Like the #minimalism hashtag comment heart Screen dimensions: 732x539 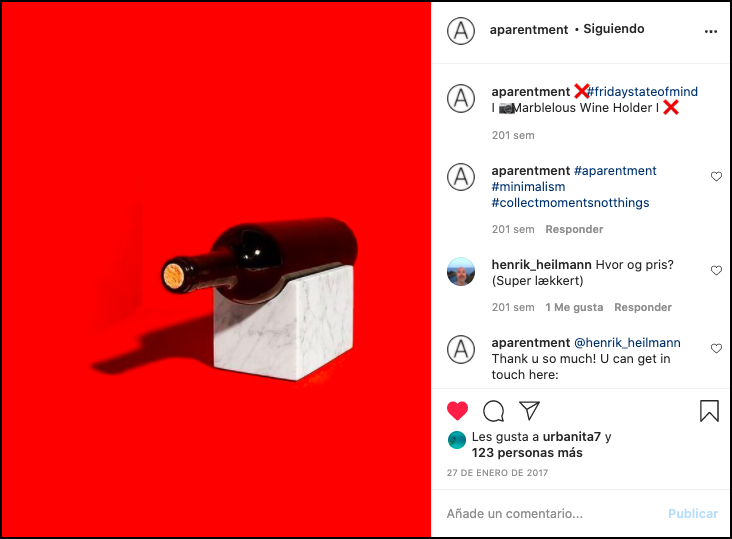pos(716,176)
